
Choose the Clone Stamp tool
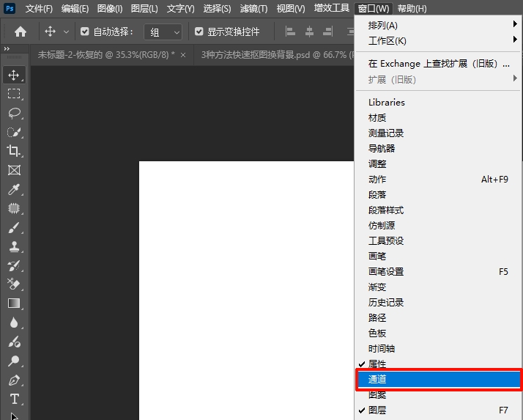click(14, 246)
